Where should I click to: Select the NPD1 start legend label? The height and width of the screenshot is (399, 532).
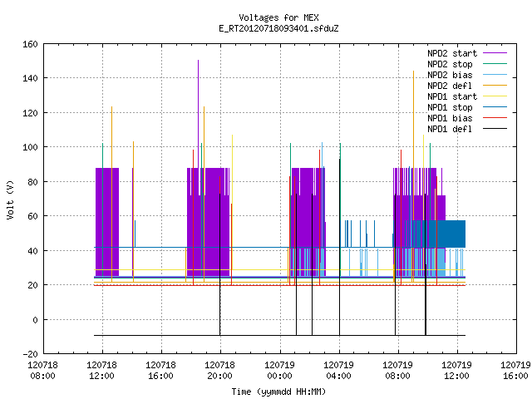coord(452,96)
